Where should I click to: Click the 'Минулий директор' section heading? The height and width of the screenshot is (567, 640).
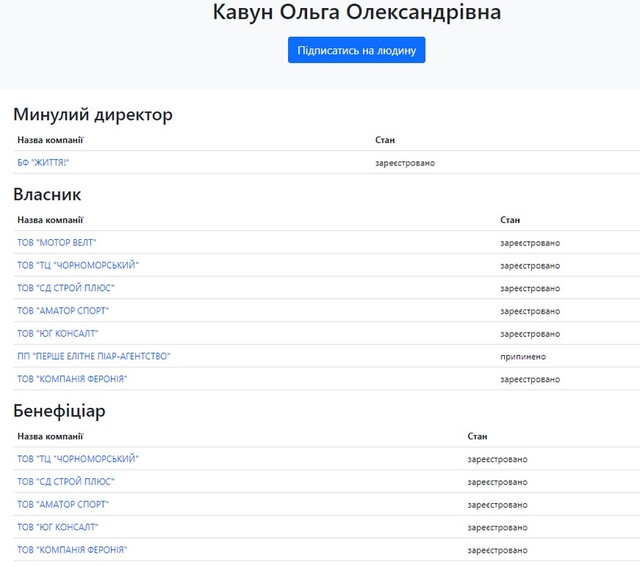(93, 114)
